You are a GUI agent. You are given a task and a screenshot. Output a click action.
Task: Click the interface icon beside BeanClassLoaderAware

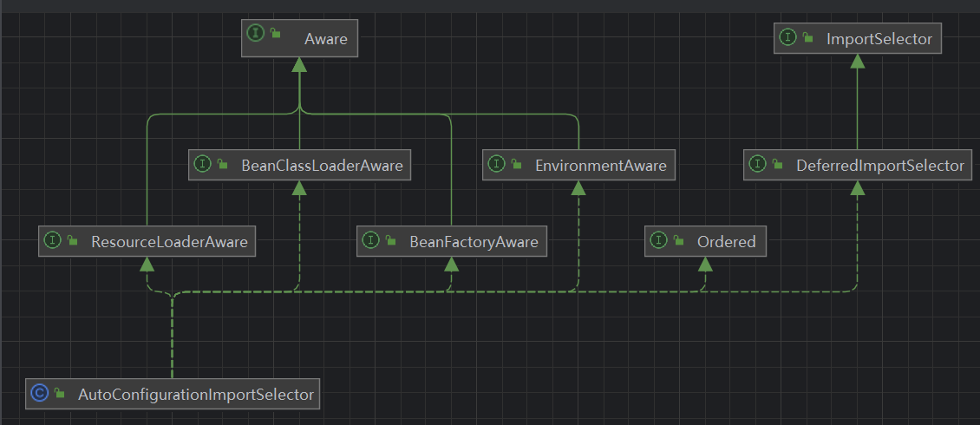pyautogui.click(x=203, y=164)
